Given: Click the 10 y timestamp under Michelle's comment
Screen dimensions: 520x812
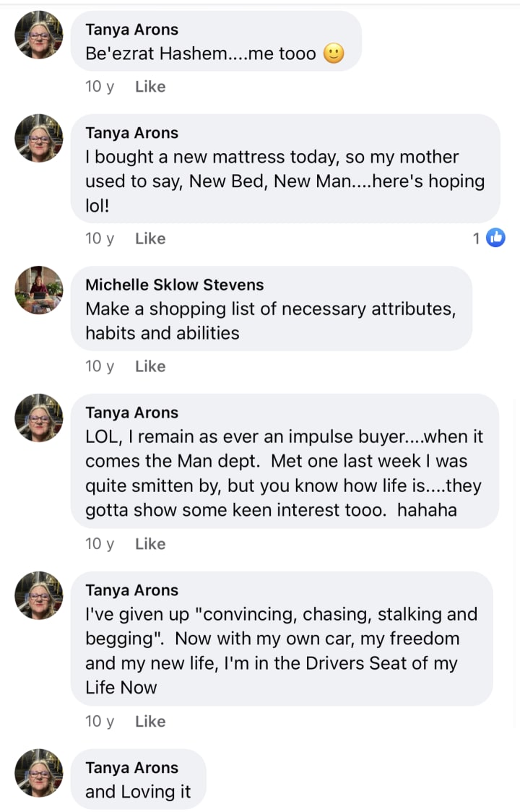Looking at the screenshot, I should pyautogui.click(x=100, y=366).
